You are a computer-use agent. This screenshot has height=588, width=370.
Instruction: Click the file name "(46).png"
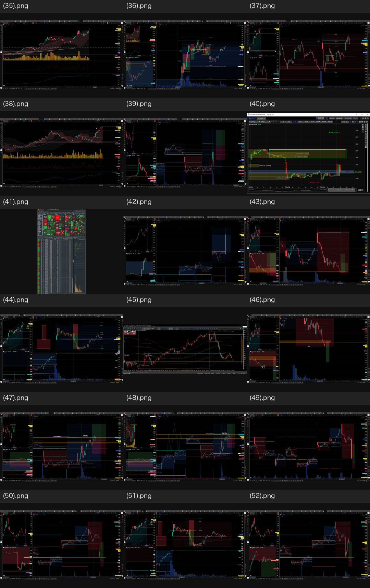262,300
